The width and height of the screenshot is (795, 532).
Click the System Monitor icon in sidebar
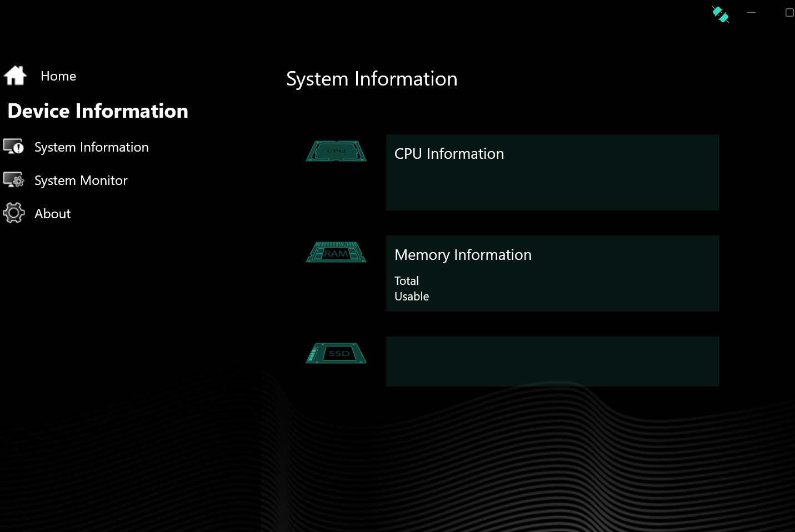[13, 180]
